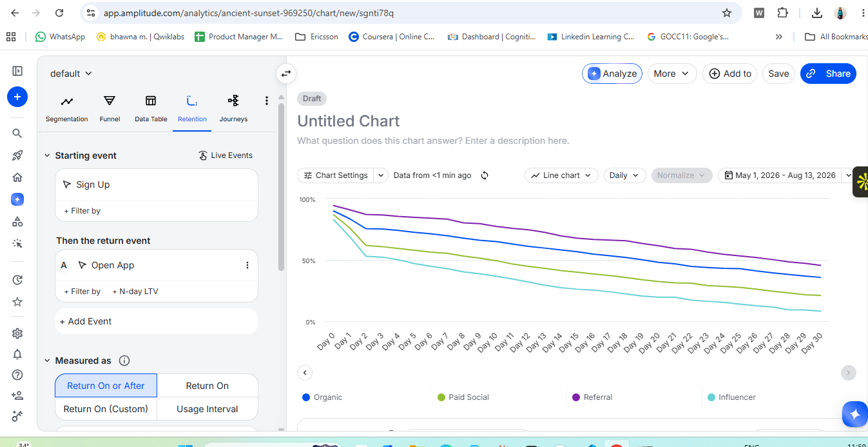Select Return On measure
The image size is (868, 447).
pos(207,386)
